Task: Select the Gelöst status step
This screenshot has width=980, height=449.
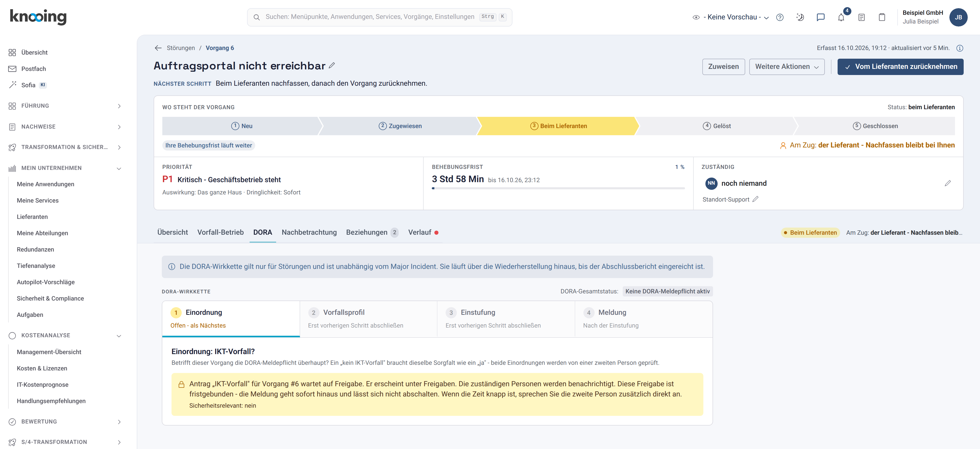Action: pyautogui.click(x=716, y=126)
